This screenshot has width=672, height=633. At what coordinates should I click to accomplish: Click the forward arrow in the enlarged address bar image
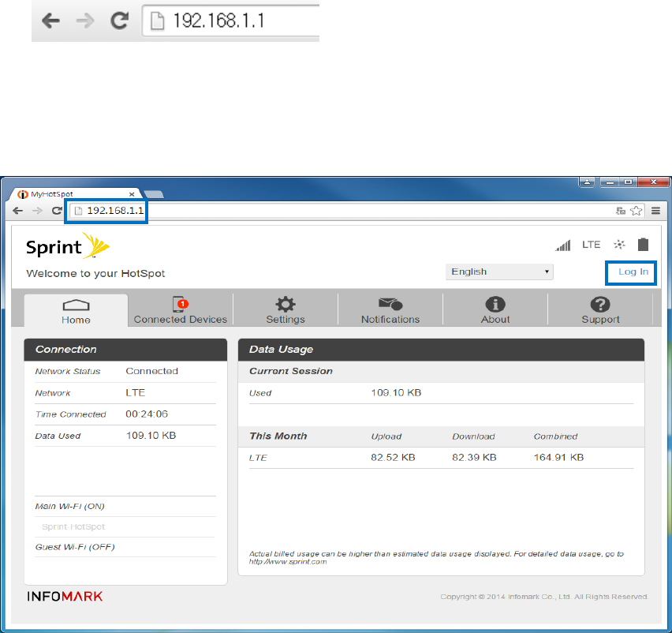click(85, 21)
